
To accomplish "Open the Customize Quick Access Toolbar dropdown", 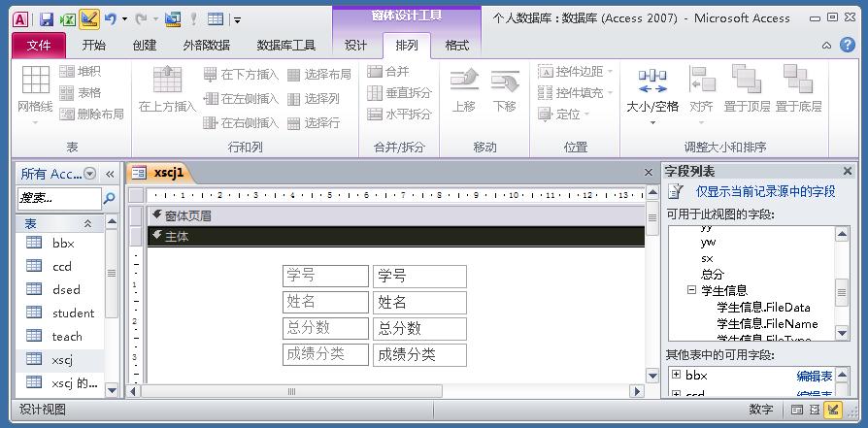I will 237,20.
